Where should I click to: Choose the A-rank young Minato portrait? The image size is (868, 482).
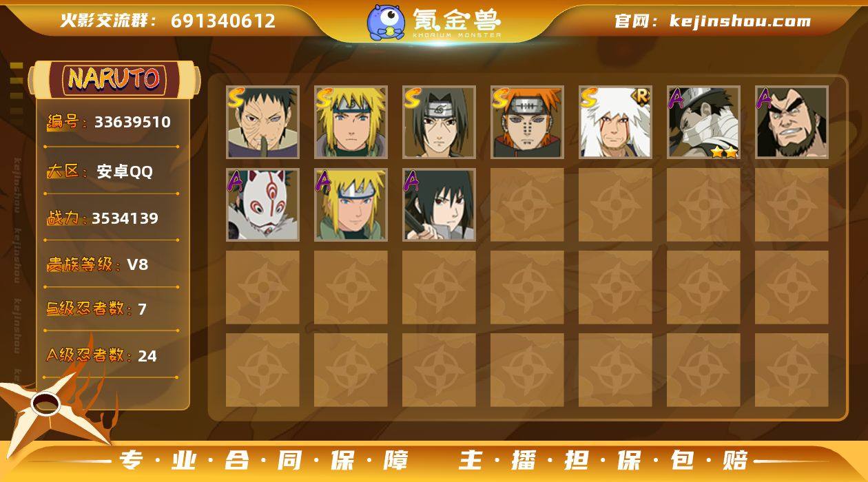point(351,205)
